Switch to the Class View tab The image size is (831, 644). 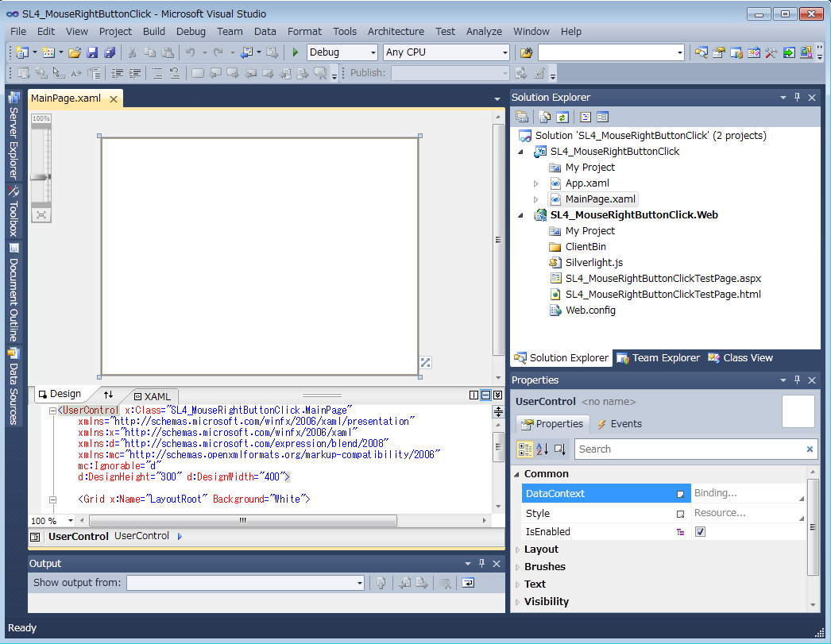[x=740, y=358]
